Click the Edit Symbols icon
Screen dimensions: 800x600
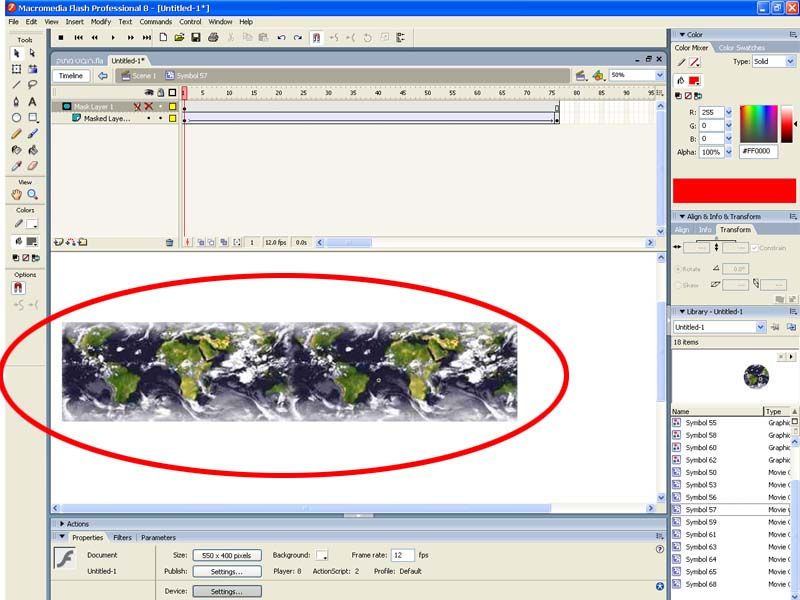click(598, 76)
